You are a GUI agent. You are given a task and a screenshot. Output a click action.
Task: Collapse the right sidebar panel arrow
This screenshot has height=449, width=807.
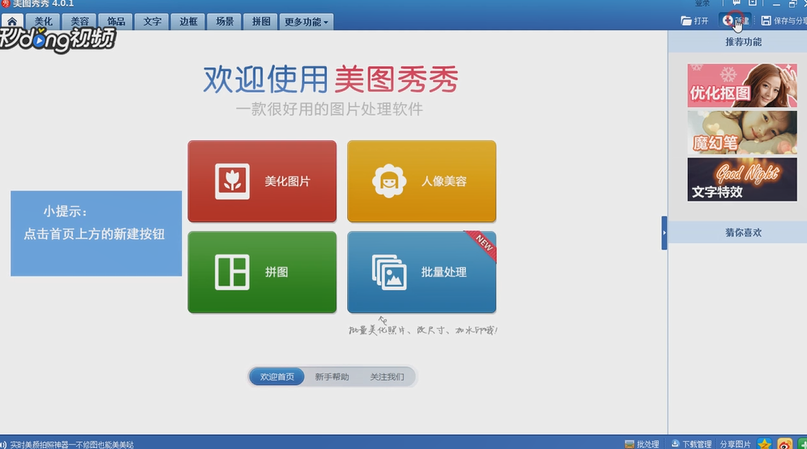point(664,233)
